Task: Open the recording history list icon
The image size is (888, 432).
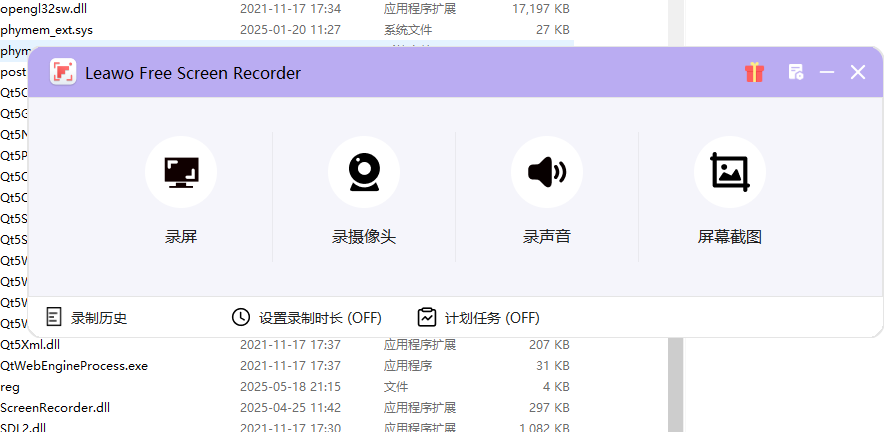Action: (x=53, y=317)
